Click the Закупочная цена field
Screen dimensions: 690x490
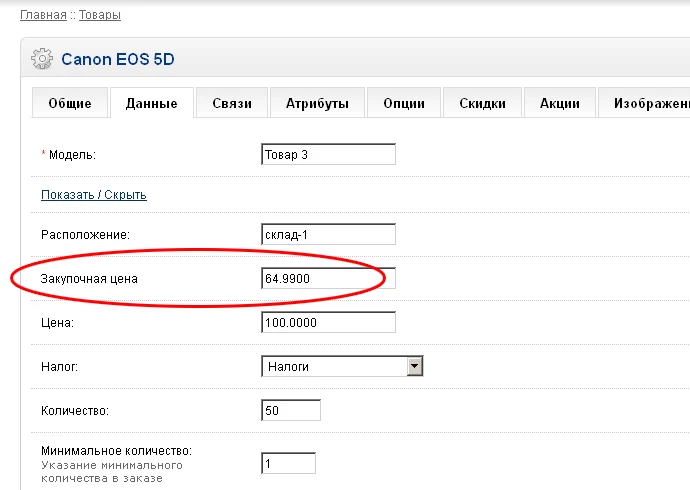[328, 278]
